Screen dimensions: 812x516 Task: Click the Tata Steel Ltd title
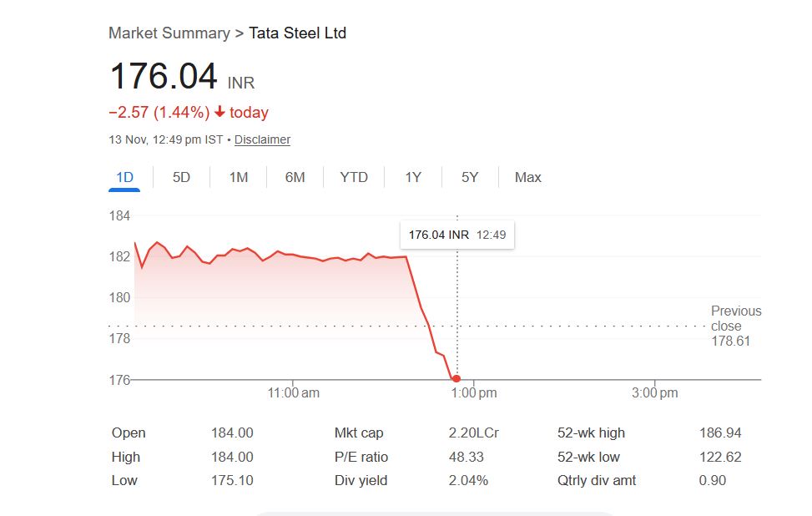pos(297,33)
